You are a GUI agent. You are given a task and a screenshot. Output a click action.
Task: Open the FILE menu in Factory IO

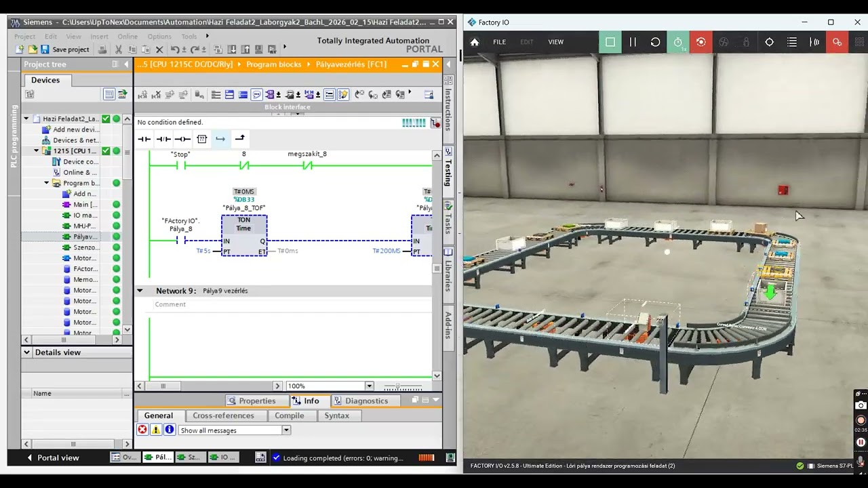pyautogui.click(x=499, y=42)
